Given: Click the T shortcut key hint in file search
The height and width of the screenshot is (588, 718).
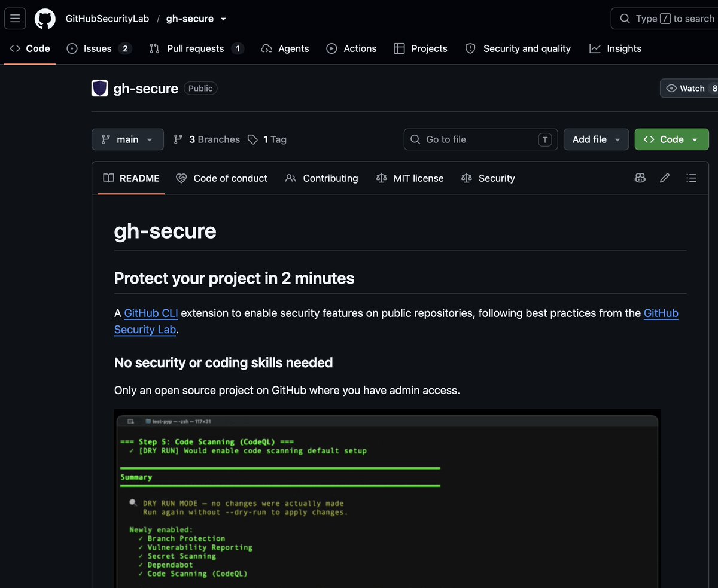Looking at the screenshot, I should [x=544, y=139].
